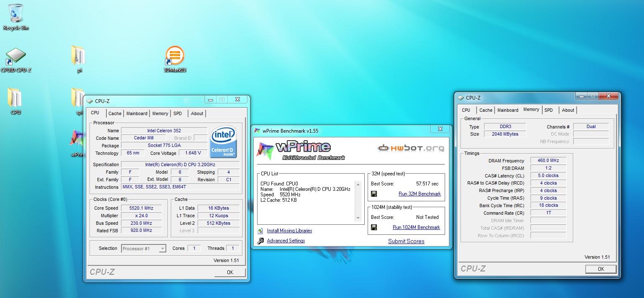Click the Command Rate 1T value
The height and width of the screenshot is (298, 644).
pyautogui.click(x=548, y=213)
